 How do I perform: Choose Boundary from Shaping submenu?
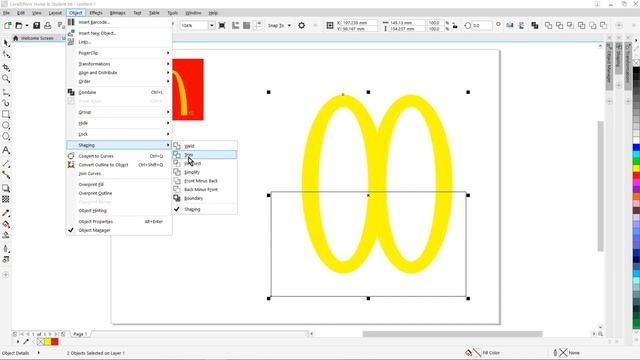click(x=204, y=198)
